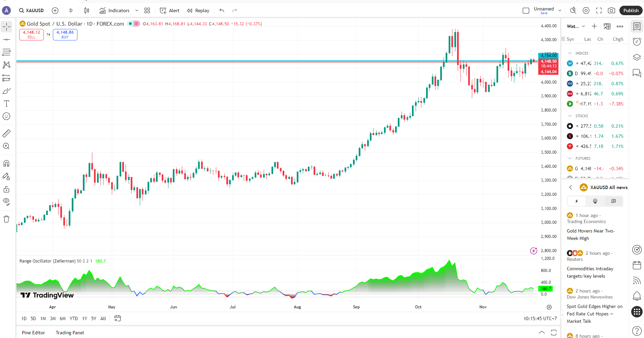Viewport: 644px width, 338px height.
Task: Toggle lock all drawing tools
Action: pyautogui.click(x=6, y=189)
